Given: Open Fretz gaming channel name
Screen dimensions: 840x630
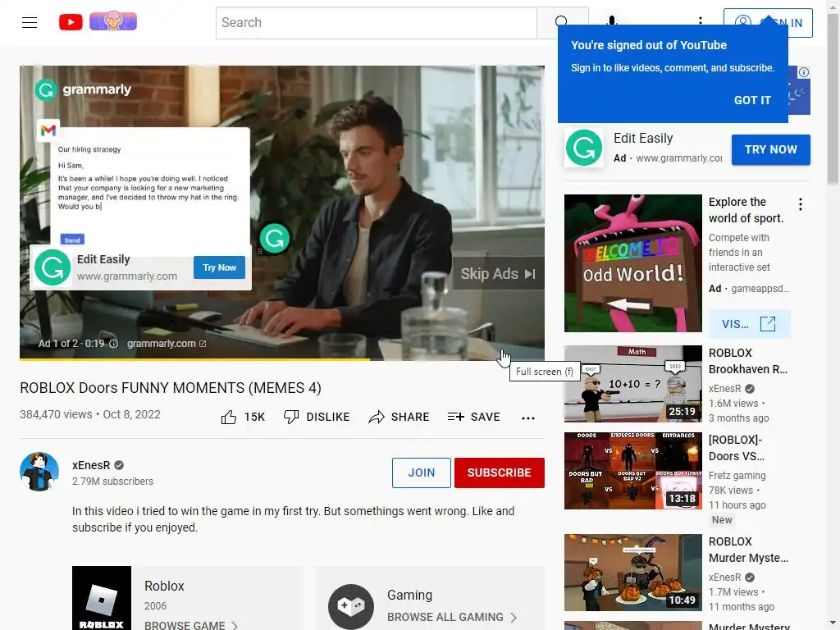Looking at the screenshot, I should [x=737, y=475].
